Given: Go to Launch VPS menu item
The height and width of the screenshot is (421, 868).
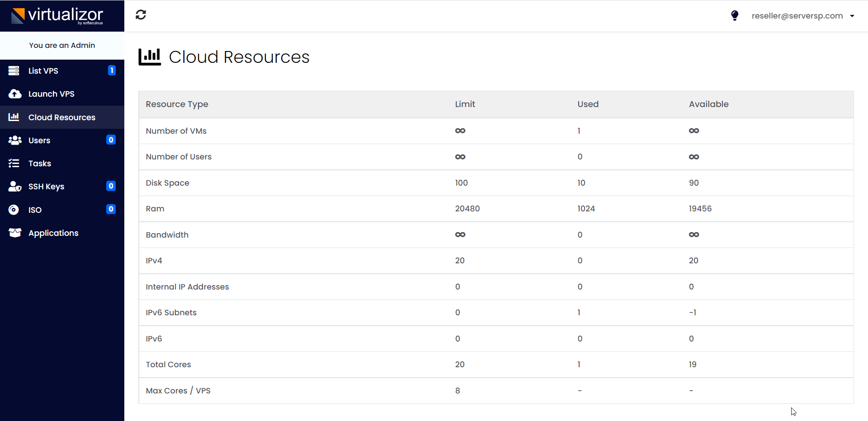Looking at the screenshot, I should point(51,94).
